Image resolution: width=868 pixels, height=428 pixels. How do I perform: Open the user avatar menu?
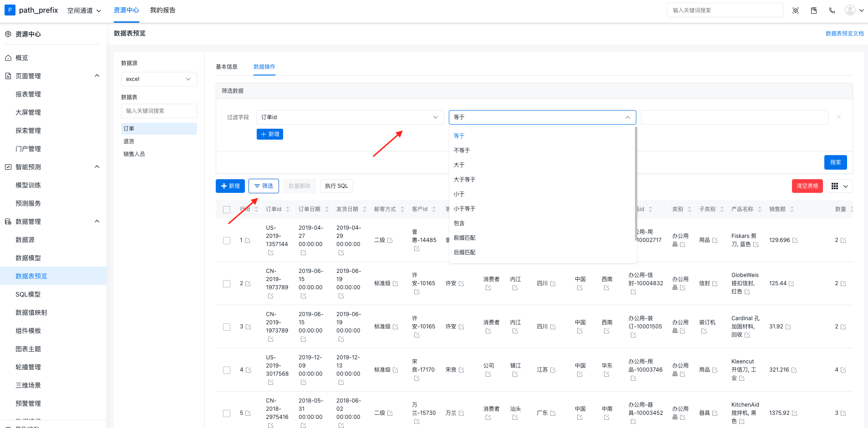tap(854, 10)
